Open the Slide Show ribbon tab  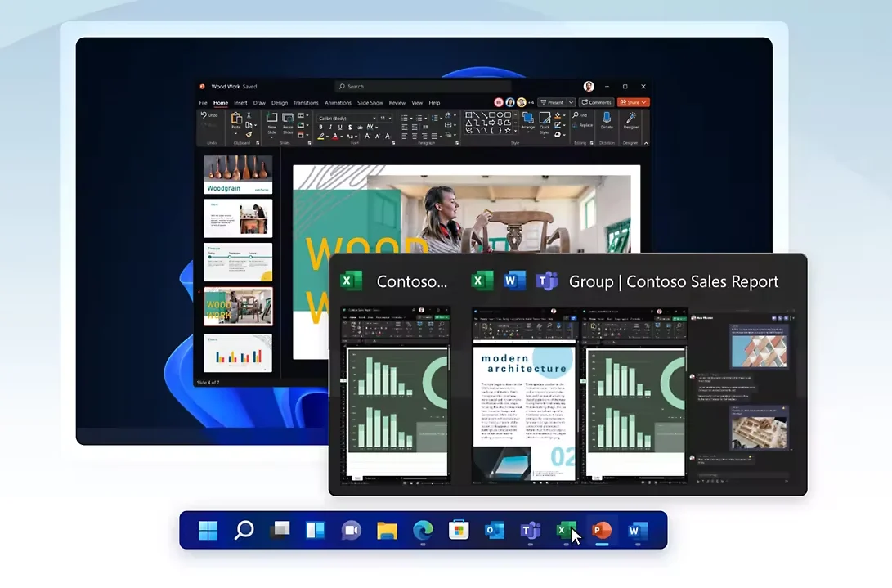click(x=370, y=103)
